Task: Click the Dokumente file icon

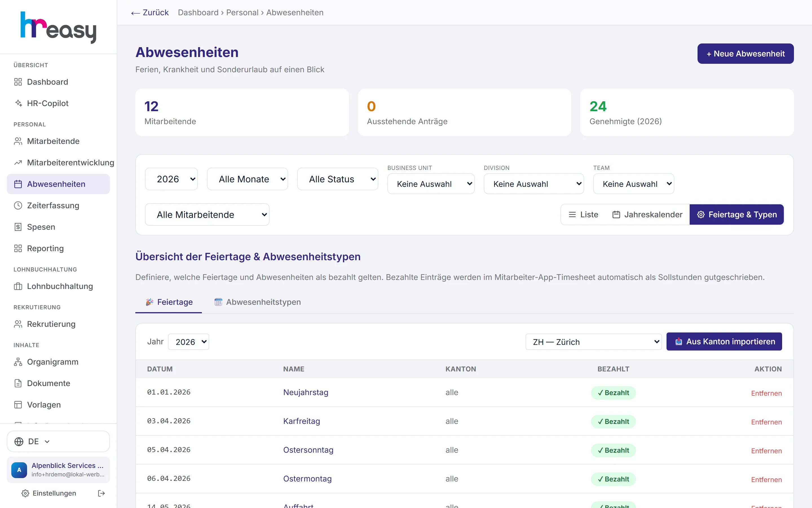Action: [x=18, y=383]
